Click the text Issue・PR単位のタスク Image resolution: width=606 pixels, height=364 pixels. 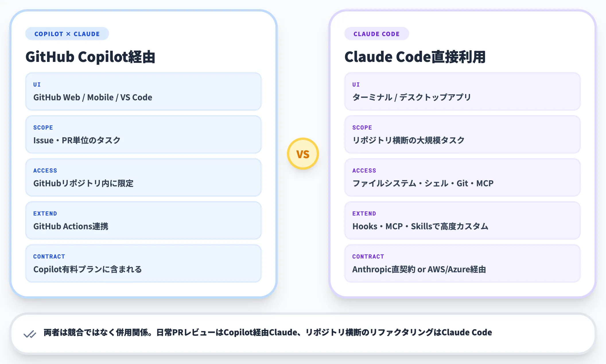77,140
